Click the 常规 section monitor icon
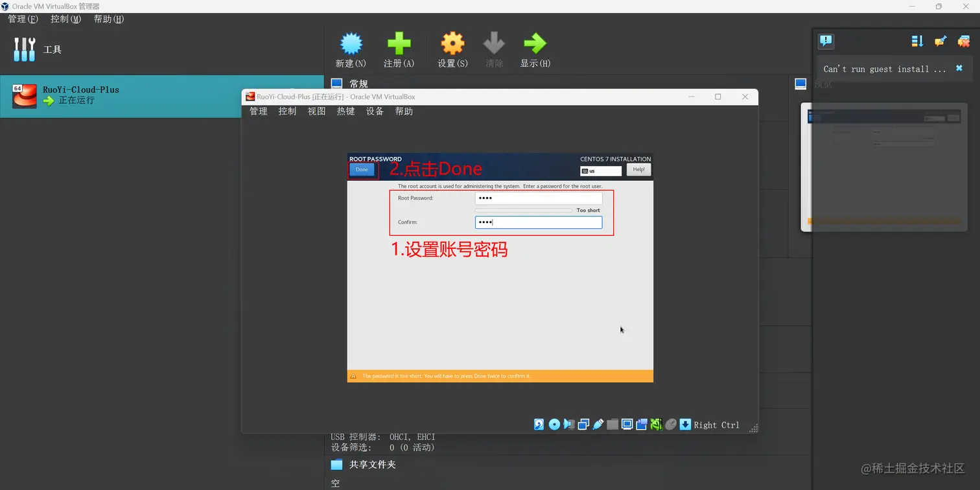This screenshot has width=980, height=490. pos(336,84)
